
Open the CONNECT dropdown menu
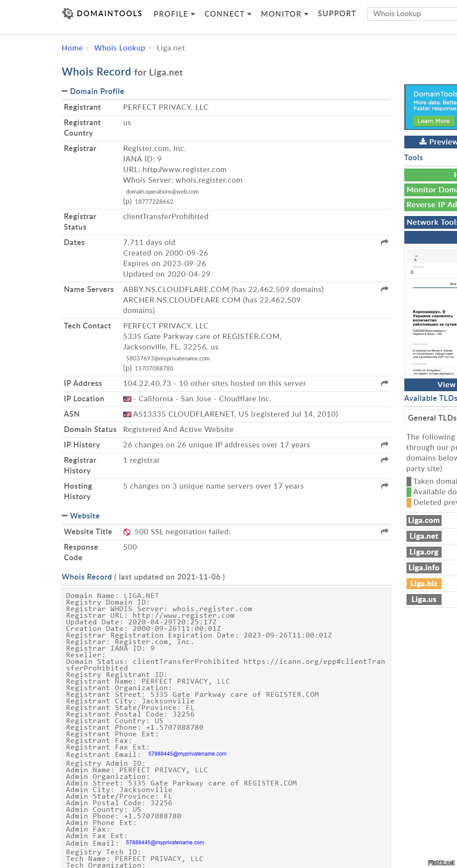[x=228, y=14]
